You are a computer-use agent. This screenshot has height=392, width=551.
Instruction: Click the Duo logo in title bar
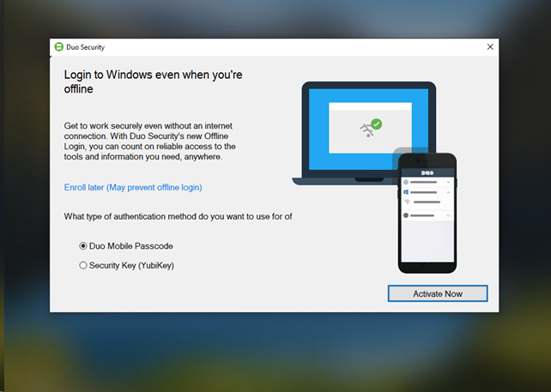pos(58,47)
